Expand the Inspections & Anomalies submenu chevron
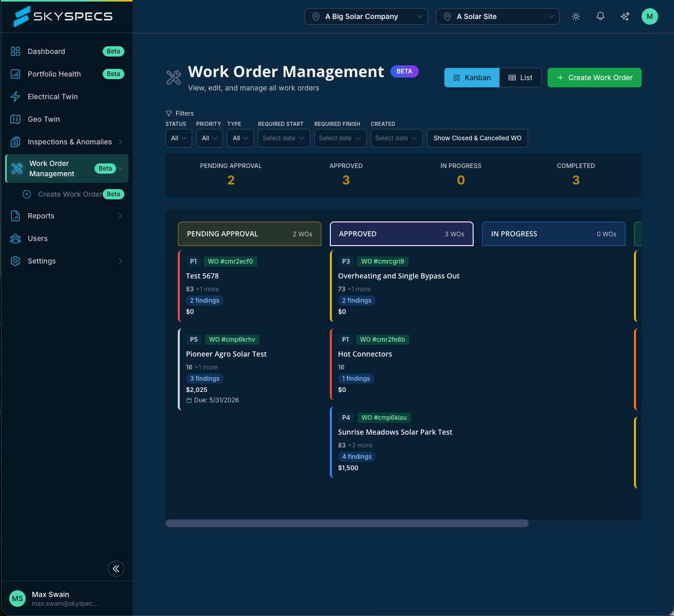The width and height of the screenshot is (674, 616). (120, 142)
